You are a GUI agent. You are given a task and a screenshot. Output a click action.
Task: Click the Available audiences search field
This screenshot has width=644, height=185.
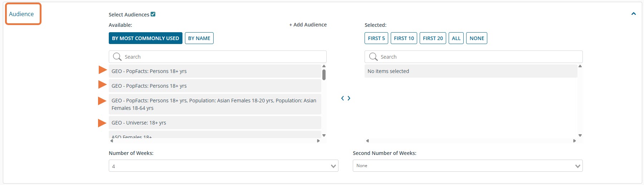point(222,57)
